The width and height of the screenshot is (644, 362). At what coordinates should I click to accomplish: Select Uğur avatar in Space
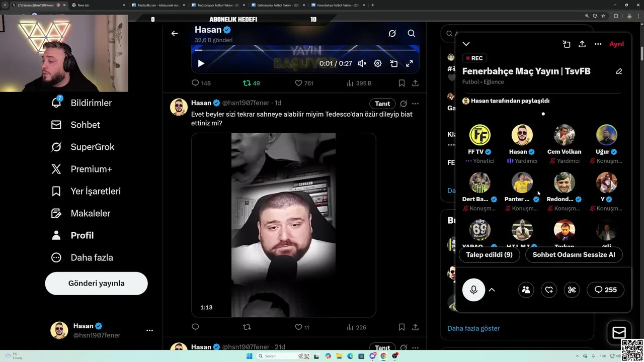click(606, 135)
